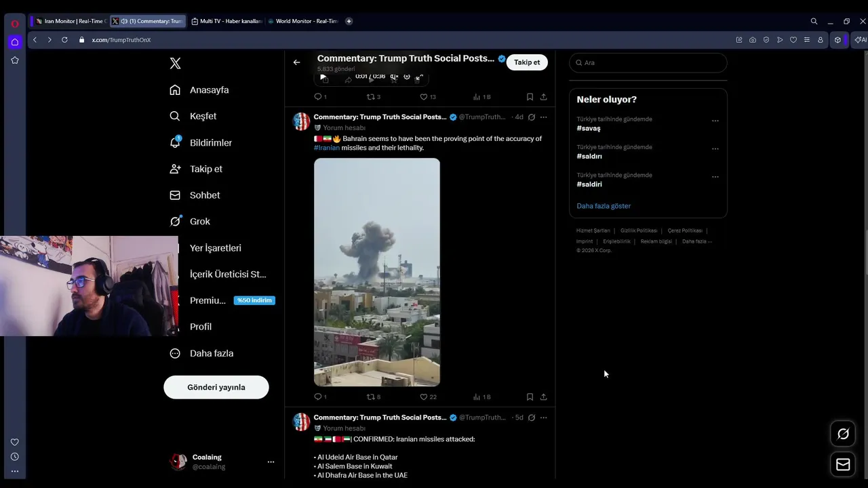Click the Ara search field
This screenshot has height=488, width=868.
tap(648, 62)
